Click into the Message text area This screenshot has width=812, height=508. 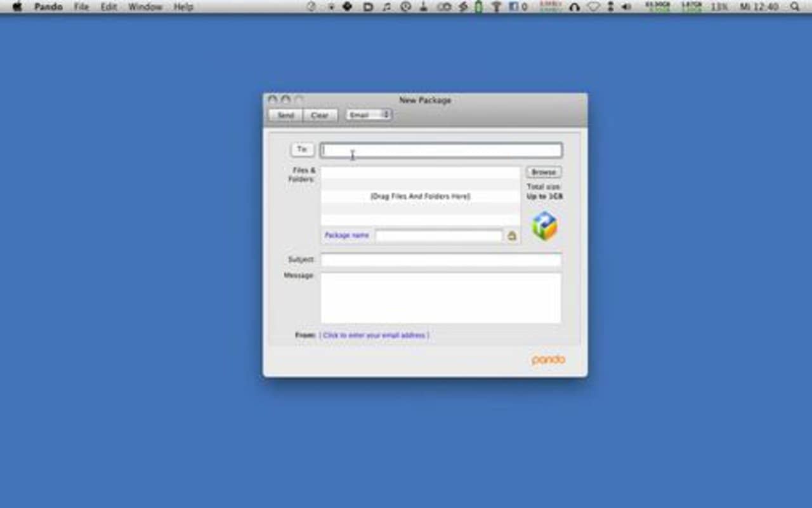[x=441, y=298]
